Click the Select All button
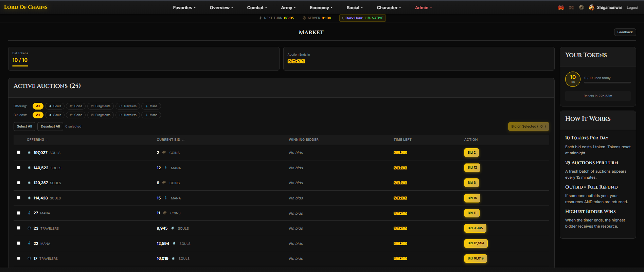644x272 pixels. pyautogui.click(x=24, y=127)
